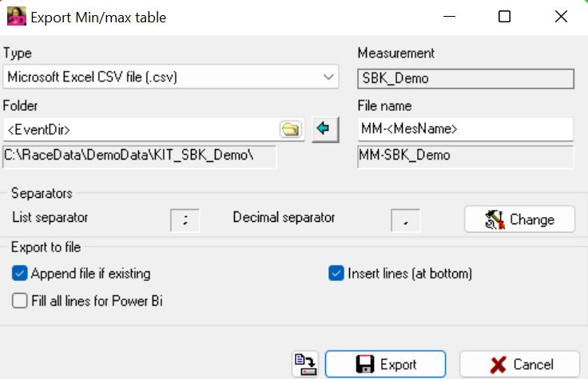Viewport: 588px width, 379px height.
Task: Click the resolved path C:\RaceData field
Action: coord(140,156)
